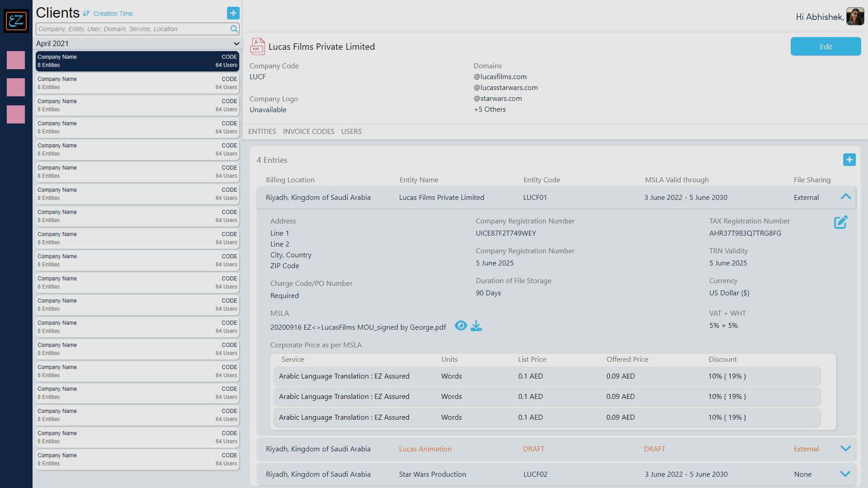
Task: Switch to the USERS tab
Action: pos(352,131)
